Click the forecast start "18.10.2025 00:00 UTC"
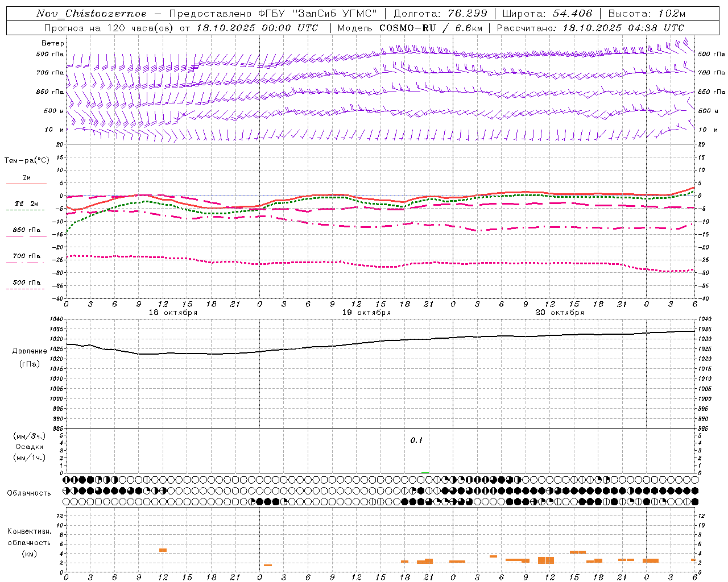This screenshot has height=582, width=728. coord(257,28)
